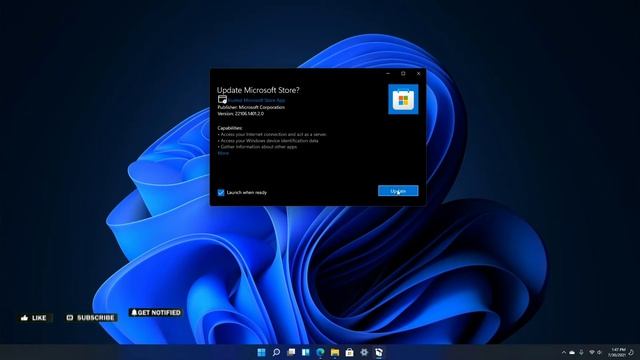Select App Installer taskbar icon
This screenshot has width=640, height=360.
(x=379, y=352)
